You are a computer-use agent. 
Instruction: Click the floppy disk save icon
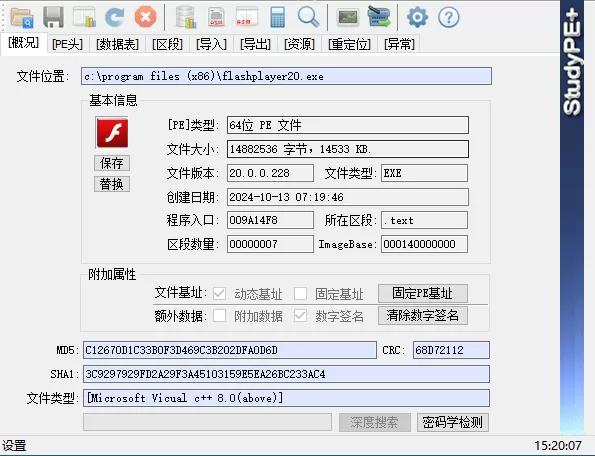point(54,17)
